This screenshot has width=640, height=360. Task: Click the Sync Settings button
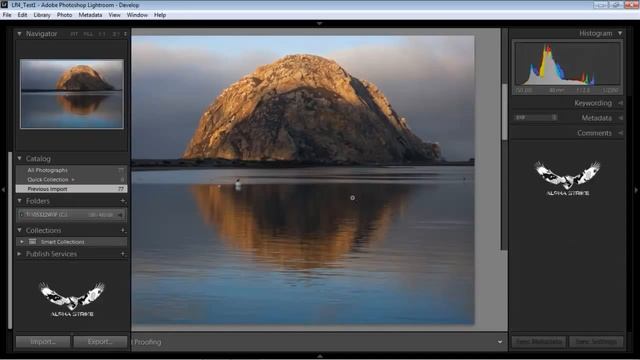[x=596, y=341]
